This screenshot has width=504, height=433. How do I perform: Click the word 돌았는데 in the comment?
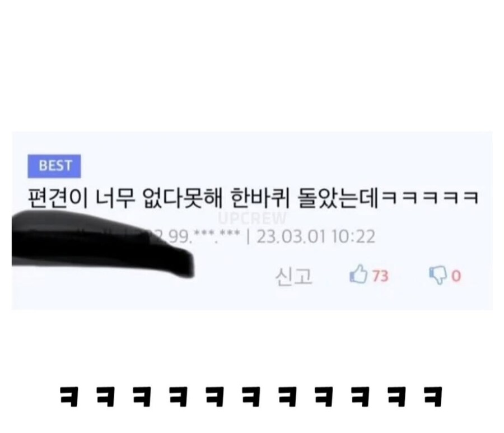tap(339, 198)
